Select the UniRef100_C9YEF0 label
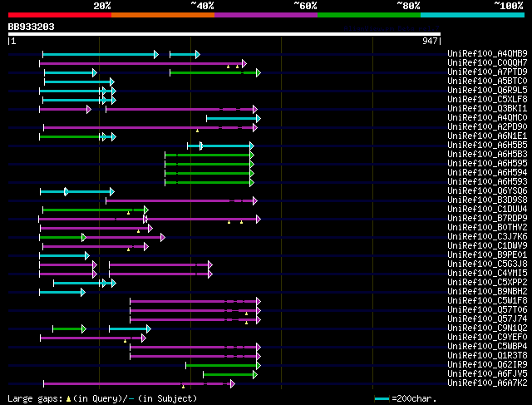Screen dimensions: 532x405 point(487,338)
